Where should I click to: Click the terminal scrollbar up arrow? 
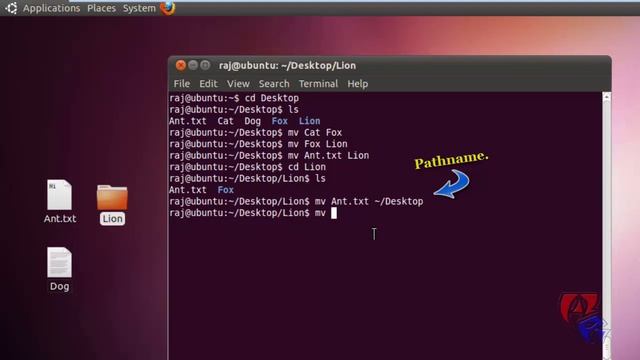point(607,97)
